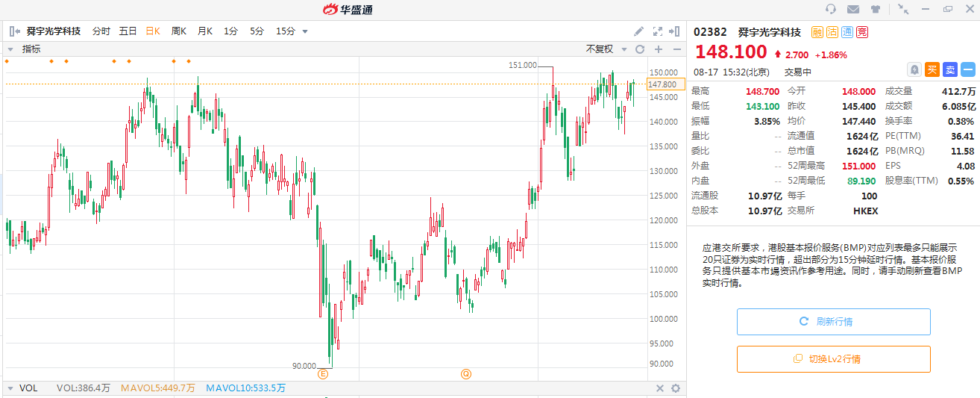Click the 交易中 trading status text

[798, 72]
